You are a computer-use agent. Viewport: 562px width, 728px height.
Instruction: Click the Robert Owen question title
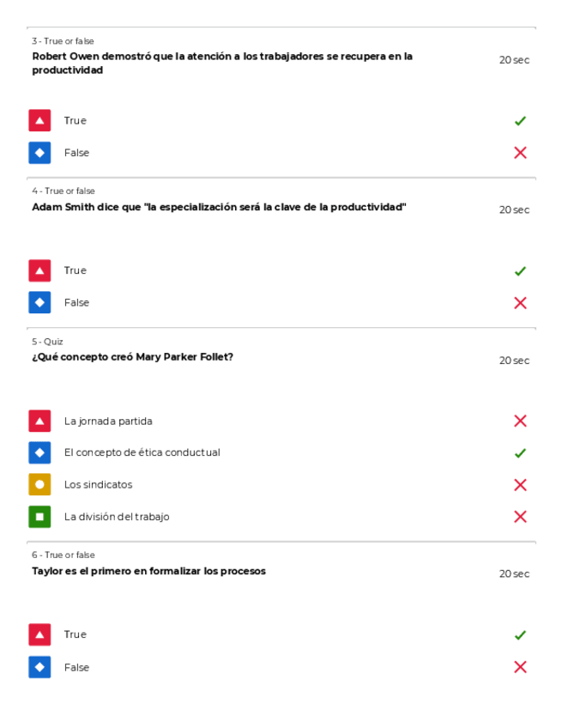click(x=222, y=63)
